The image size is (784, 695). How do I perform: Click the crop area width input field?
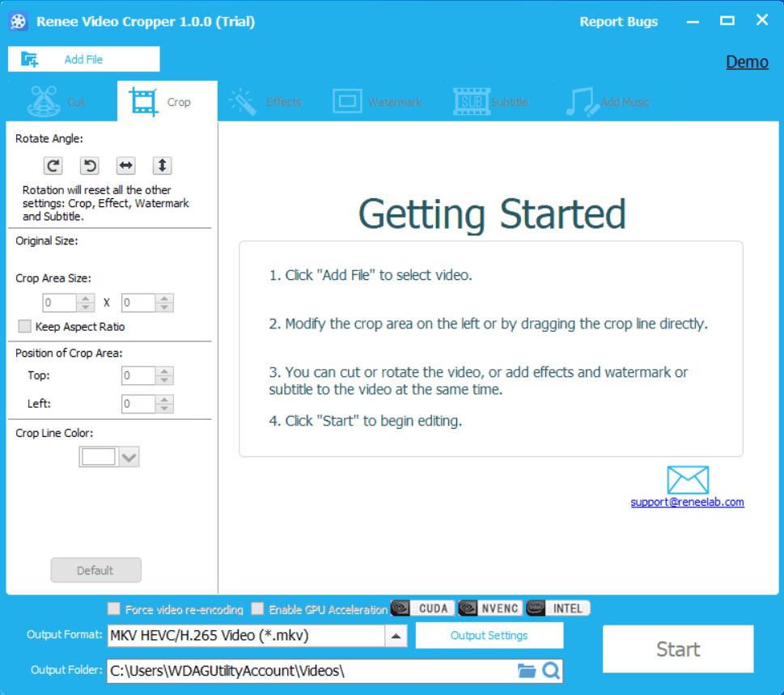point(60,303)
